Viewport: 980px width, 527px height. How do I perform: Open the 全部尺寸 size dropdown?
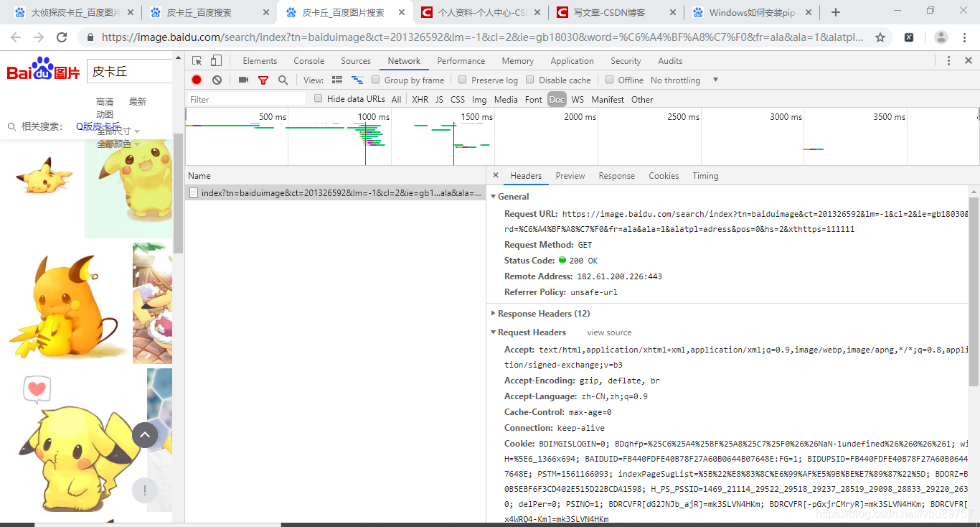click(118, 131)
